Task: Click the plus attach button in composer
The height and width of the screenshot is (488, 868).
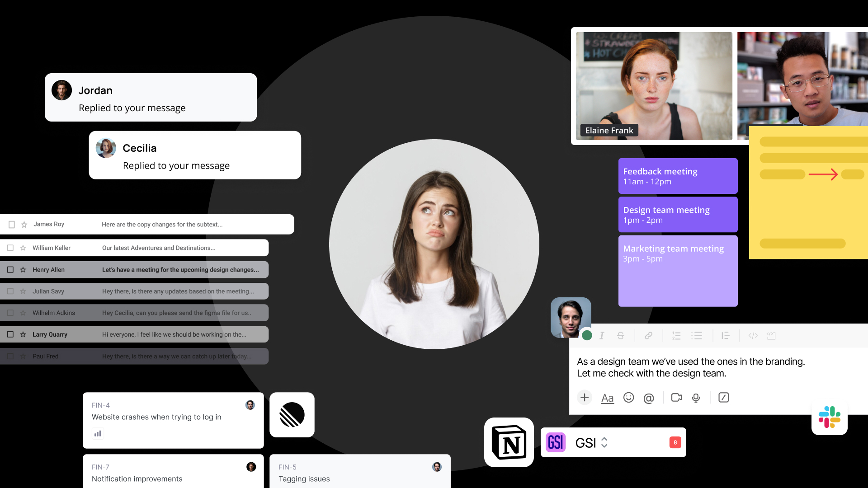Action: (x=585, y=397)
